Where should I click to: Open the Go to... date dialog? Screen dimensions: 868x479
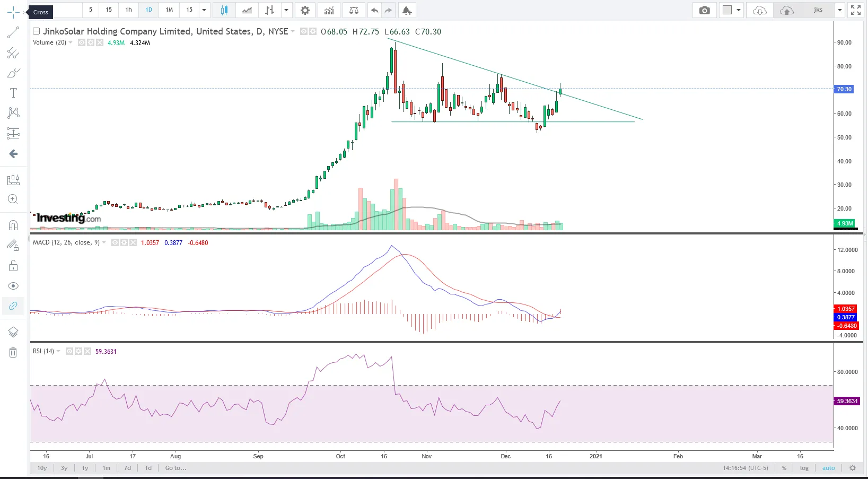pyautogui.click(x=176, y=468)
